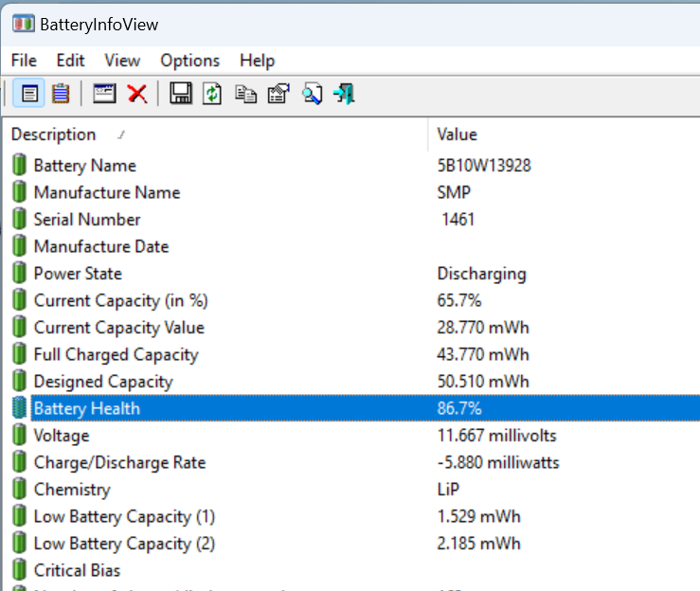Click battery icon beside Battery Health
The height and width of the screenshot is (591, 700).
[19, 407]
